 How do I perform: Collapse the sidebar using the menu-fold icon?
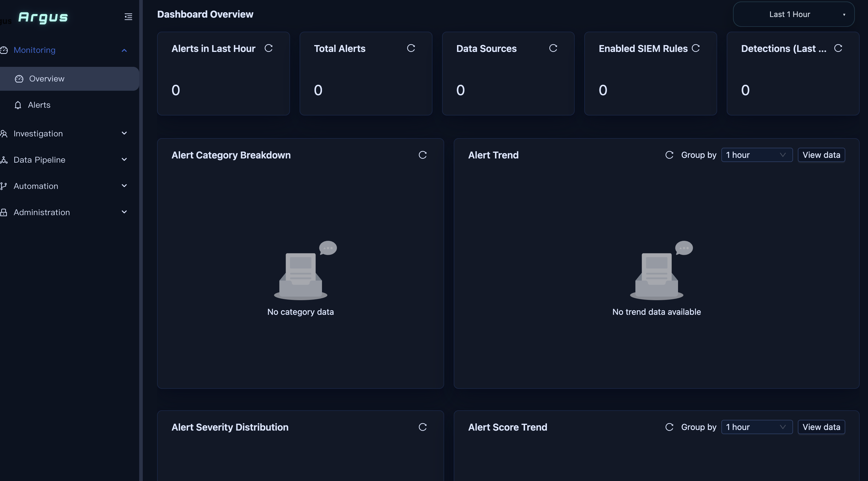128,16
